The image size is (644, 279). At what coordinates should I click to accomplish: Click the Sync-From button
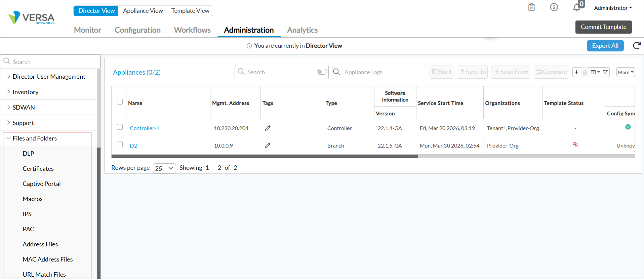pos(511,72)
